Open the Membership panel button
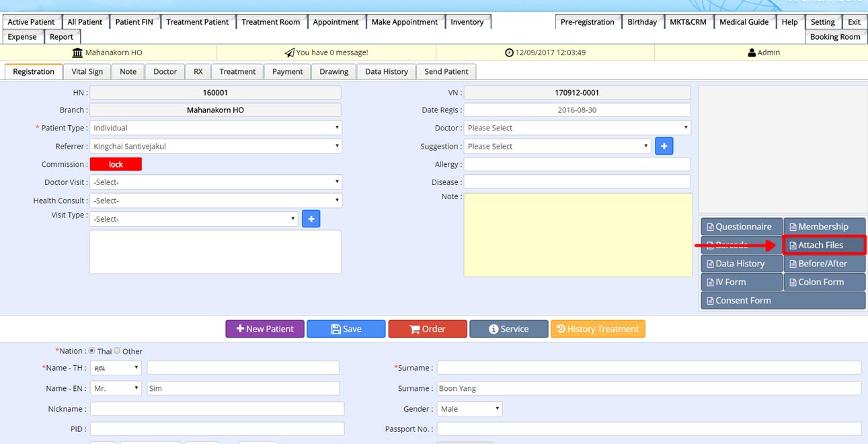Viewport: 868px width, 444px height. (x=824, y=227)
